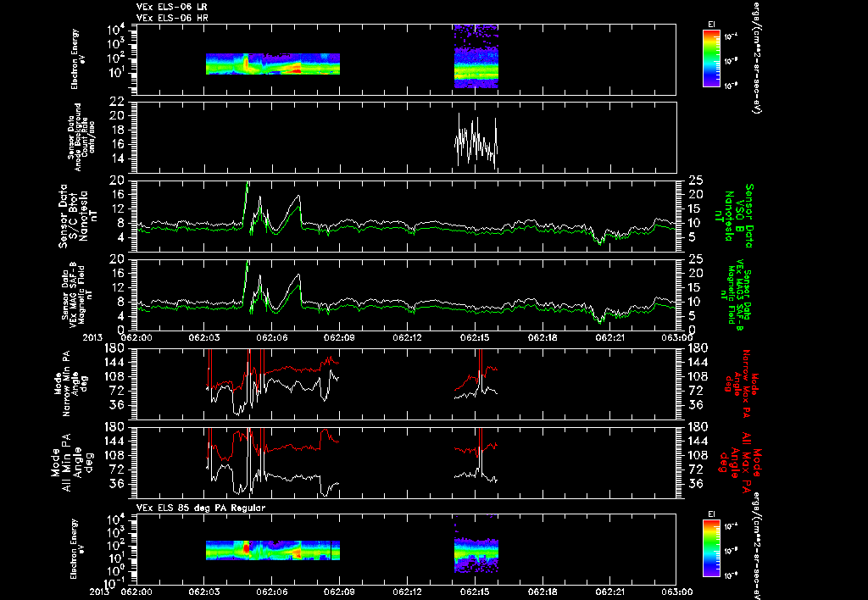Click the 062:12 tick label on the middle time axis
The image size is (868, 600).
pyautogui.click(x=408, y=337)
